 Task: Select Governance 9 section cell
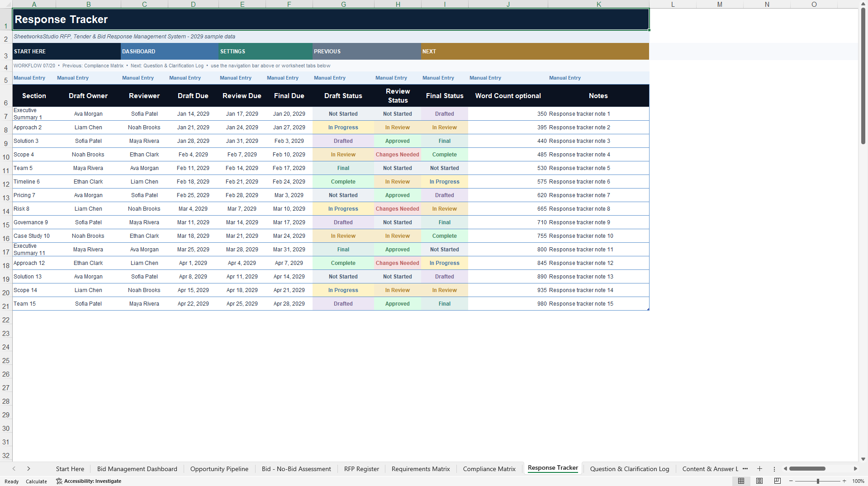[x=34, y=222]
